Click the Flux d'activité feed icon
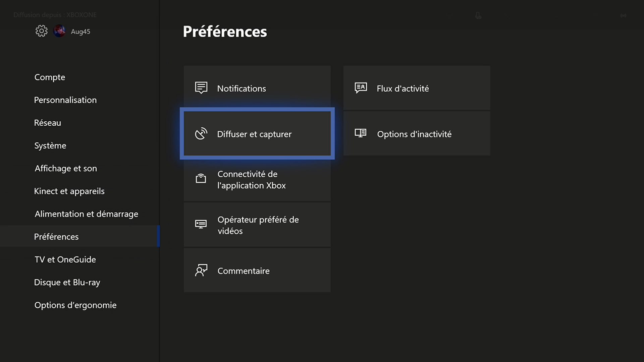The image size is (644, 362). click(x=361, y=88)
